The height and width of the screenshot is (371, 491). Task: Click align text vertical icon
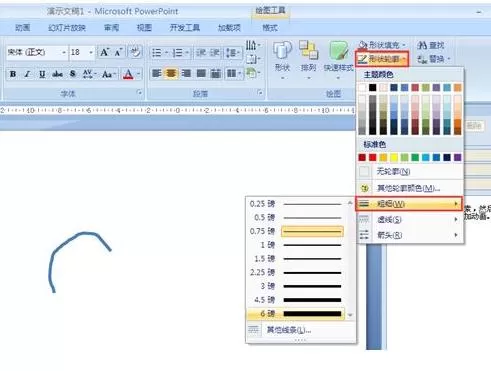click(x=253, y=59)
